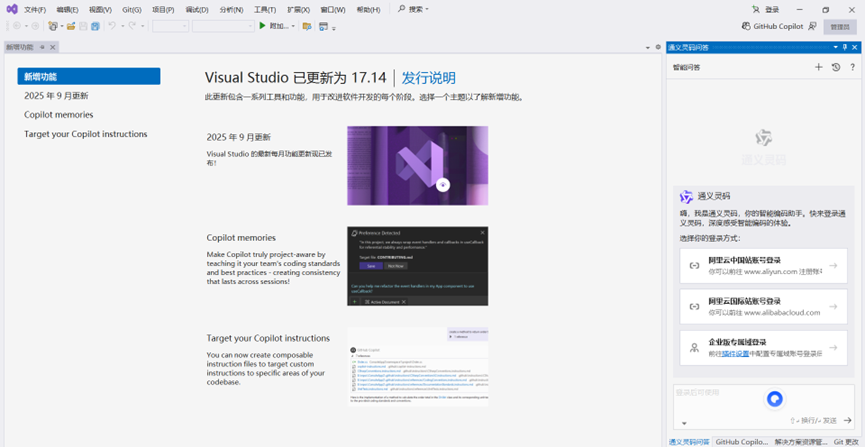Open the solution configurations combo box
The height and width of the screenshot is (447, 865).
tap(170, 26)
